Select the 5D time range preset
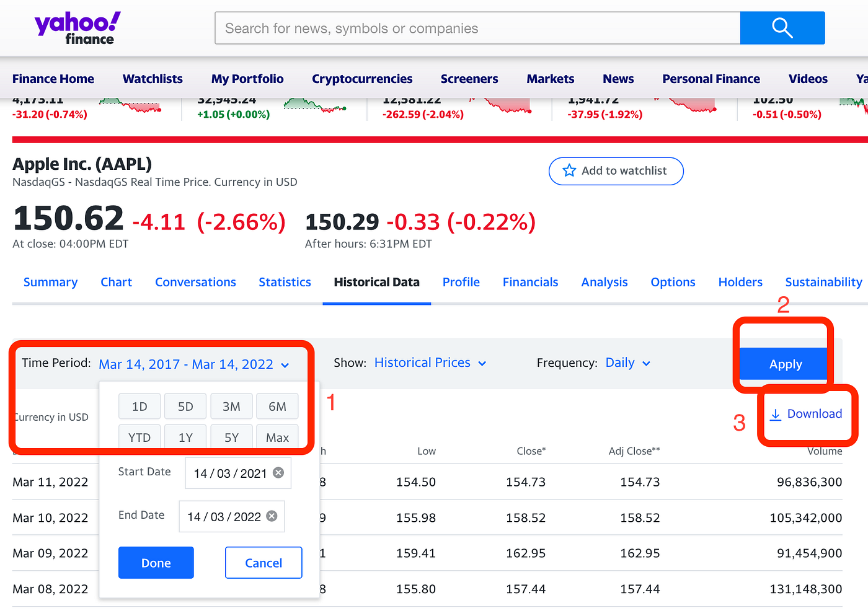This screenshot has height=616, width=868. pos(185,407)
